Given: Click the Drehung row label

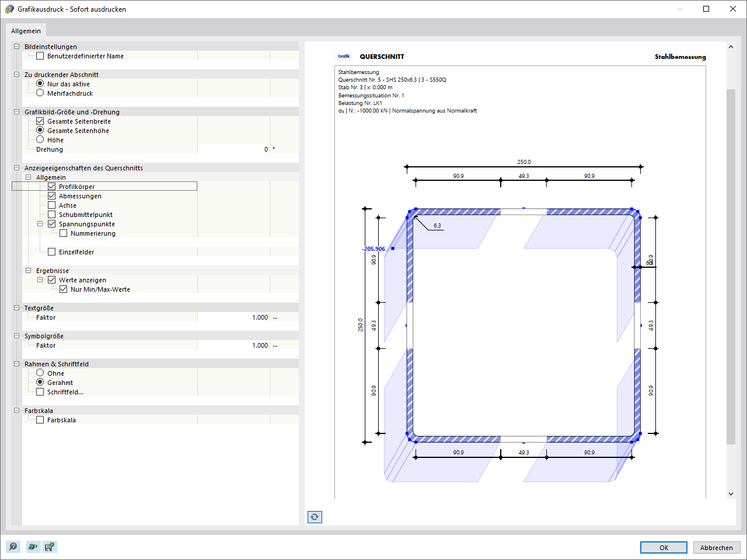Looking at the screenshot, I should pos(50,149).
